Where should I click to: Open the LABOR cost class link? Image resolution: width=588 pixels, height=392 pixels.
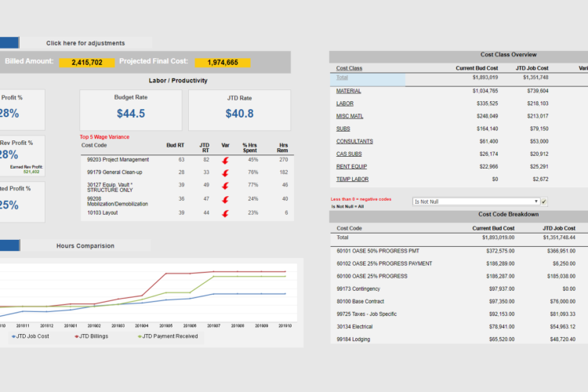tap(345, 103)
